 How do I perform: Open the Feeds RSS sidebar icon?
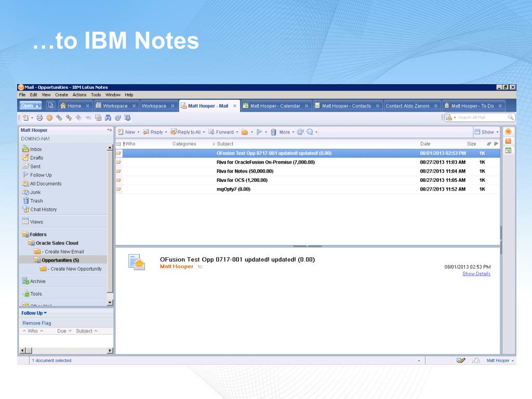click(508, 141)
